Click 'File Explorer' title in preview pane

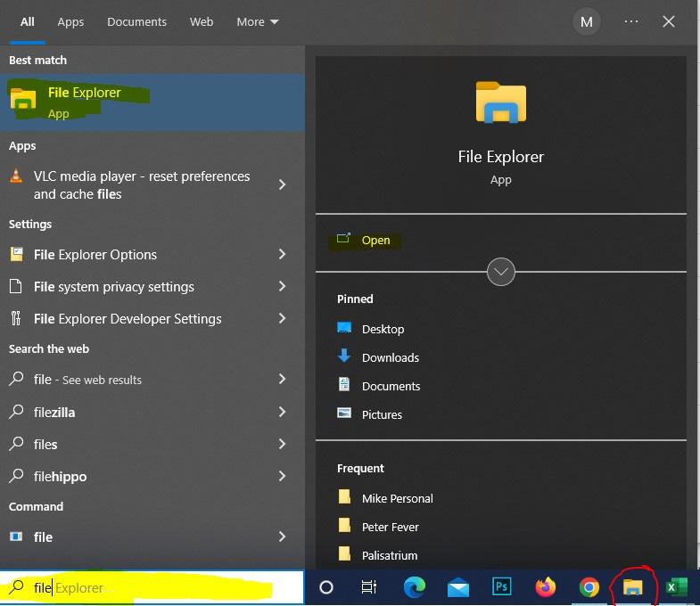click(x=501, y=157)
